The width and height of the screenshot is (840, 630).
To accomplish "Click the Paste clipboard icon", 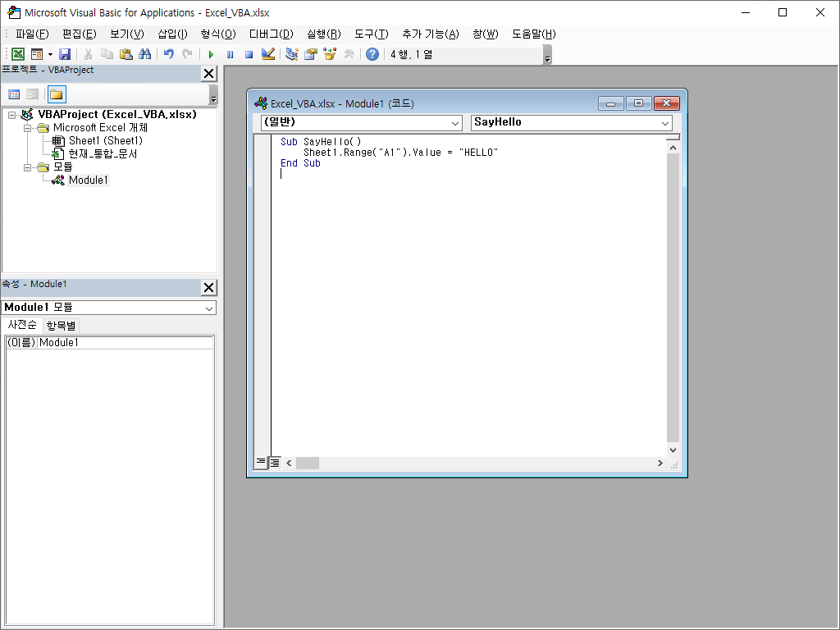I will point(126,54).
